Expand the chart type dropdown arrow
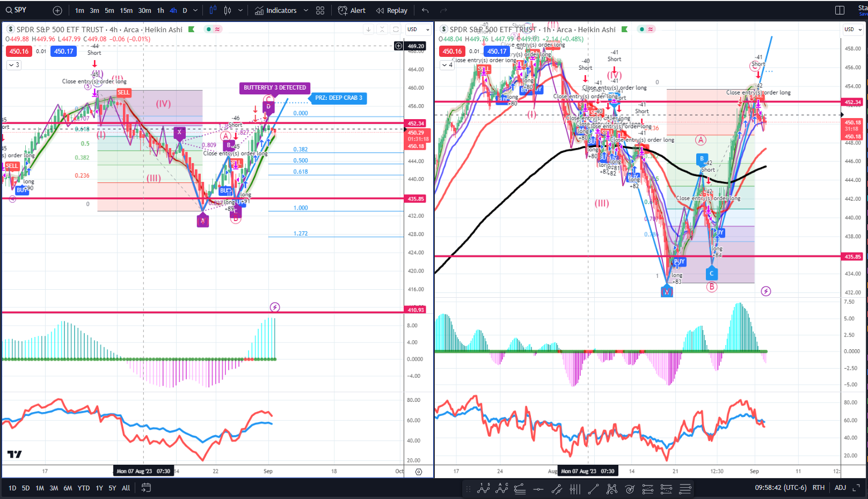This screenshot has height=499, width=868. (240, 11)
